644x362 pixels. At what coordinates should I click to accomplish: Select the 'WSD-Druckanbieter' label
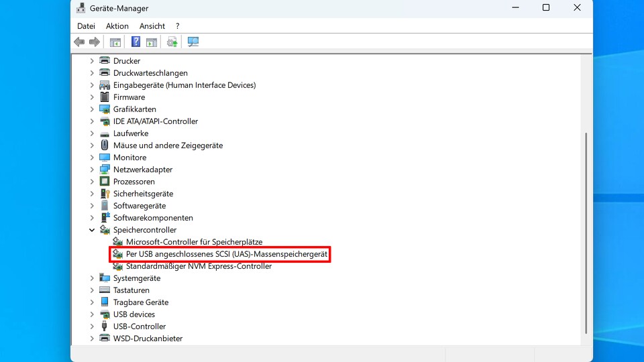point(148,338)
